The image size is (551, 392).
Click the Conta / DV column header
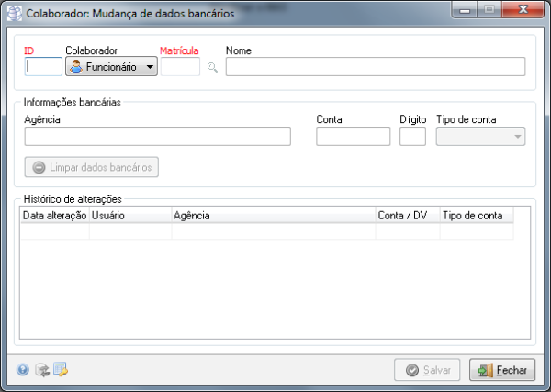(407, 215)
